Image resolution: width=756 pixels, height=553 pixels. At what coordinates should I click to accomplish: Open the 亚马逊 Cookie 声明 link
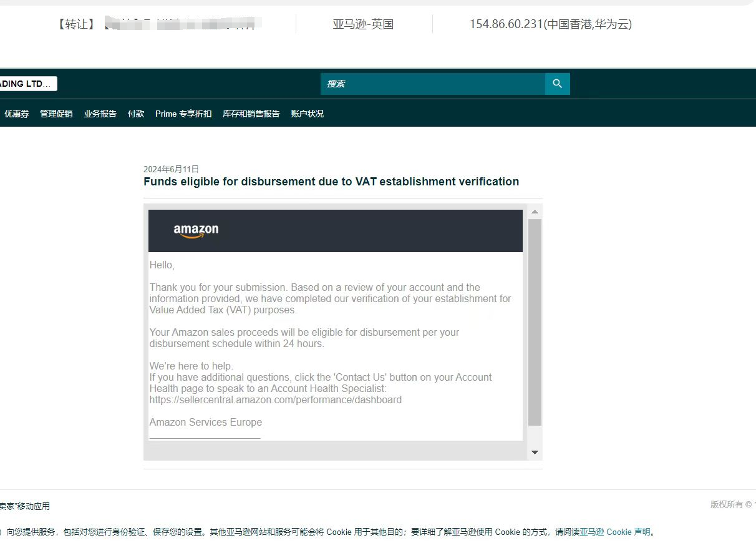point(614,532)
